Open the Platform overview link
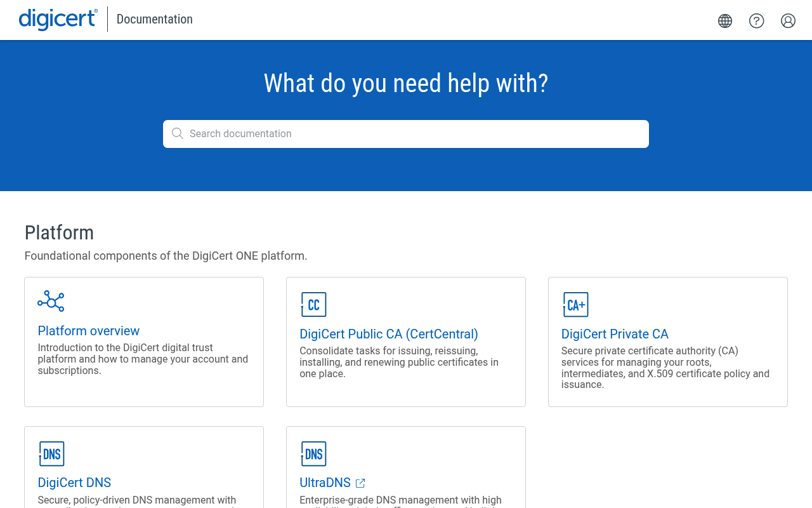Image resolution: width=812 pixels, height=508 pixels. pyautogui.click(x=89, y=331)
